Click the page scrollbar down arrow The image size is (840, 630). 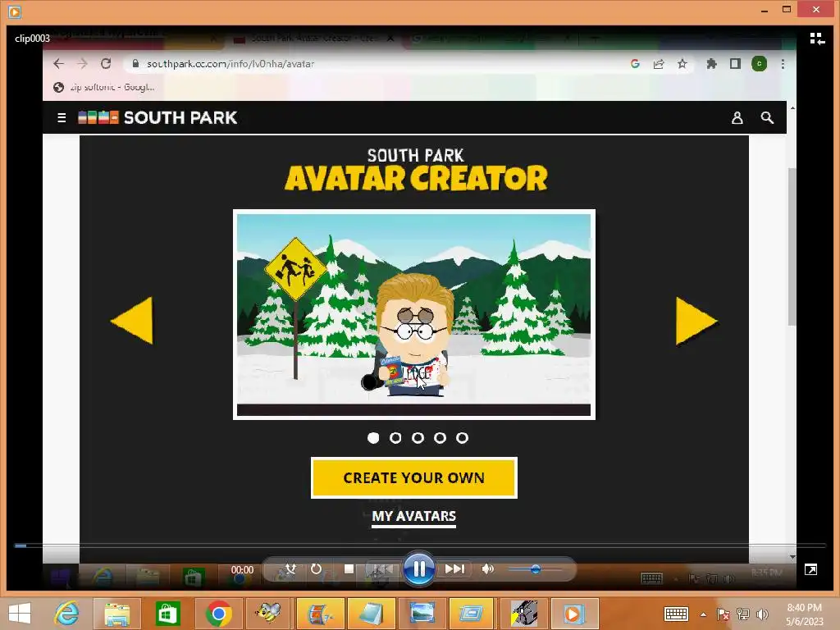click(792, 557)
